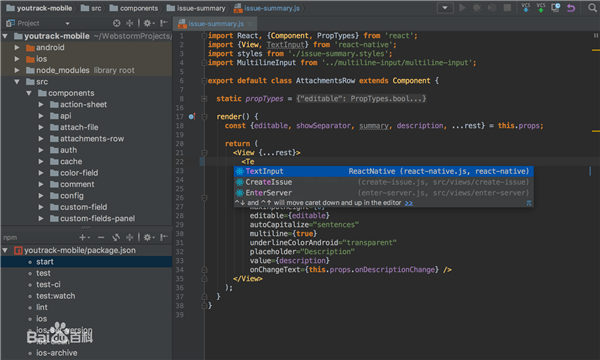Viewport: 600px width, 360px height.
Task: Click issue-summary.js breadcrumb in navigation bar
Action: click(x=267, y=8)
